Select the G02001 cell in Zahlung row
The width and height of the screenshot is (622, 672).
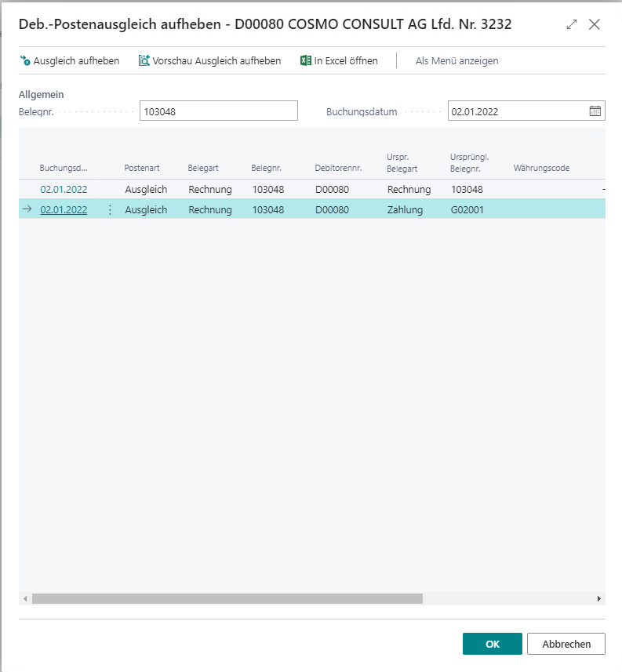pyautogui.click(x=466, y=209)
